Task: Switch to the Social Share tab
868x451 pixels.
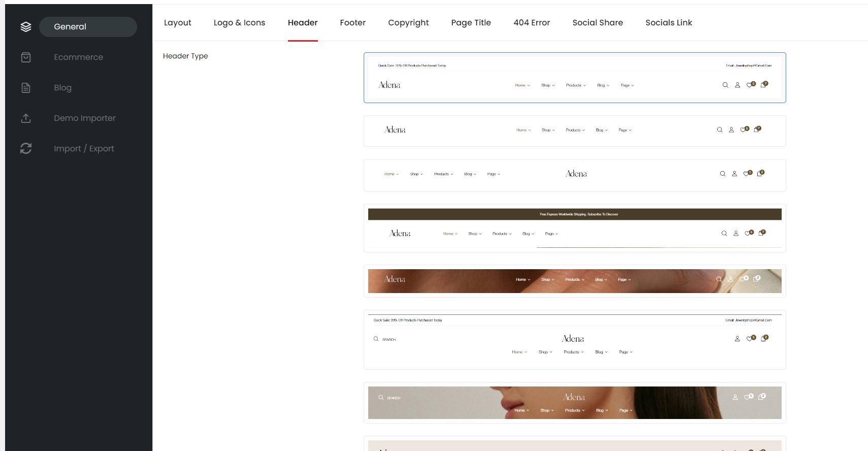Action: [x=597, y=23]
